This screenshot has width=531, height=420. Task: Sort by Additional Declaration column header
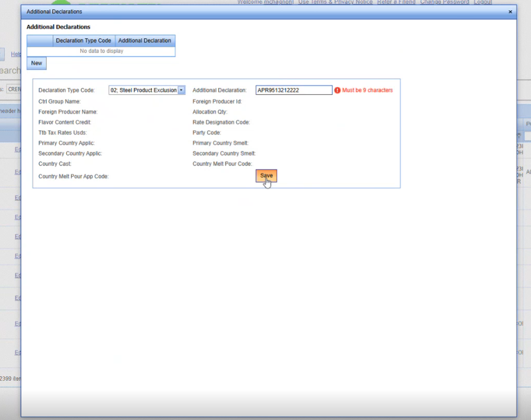[145, 40]
